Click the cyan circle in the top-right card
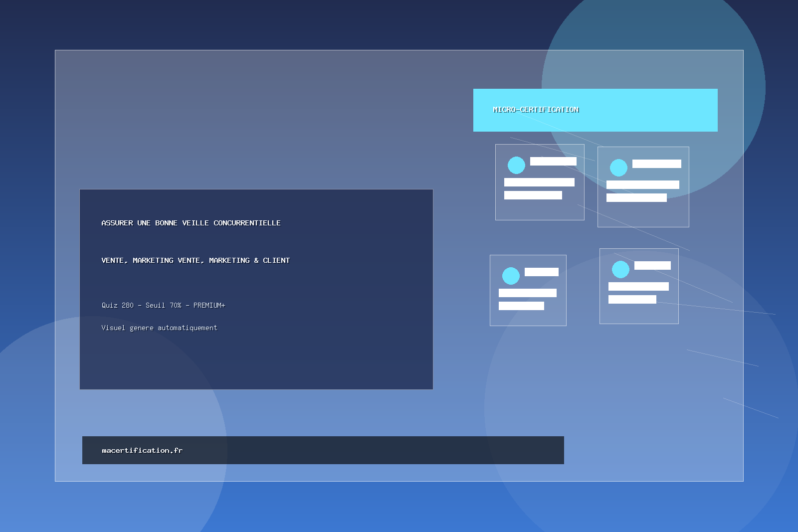Screen dimensions: 798x532 [x=618, y=168]
